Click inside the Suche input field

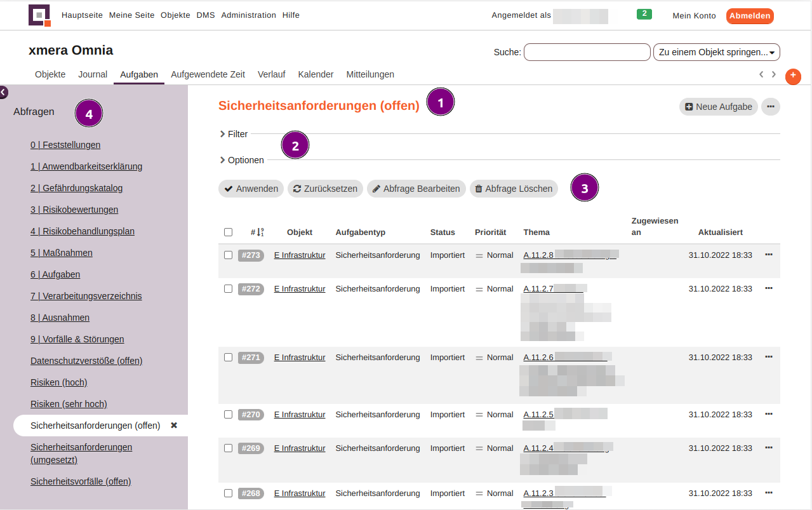(586, 52)
